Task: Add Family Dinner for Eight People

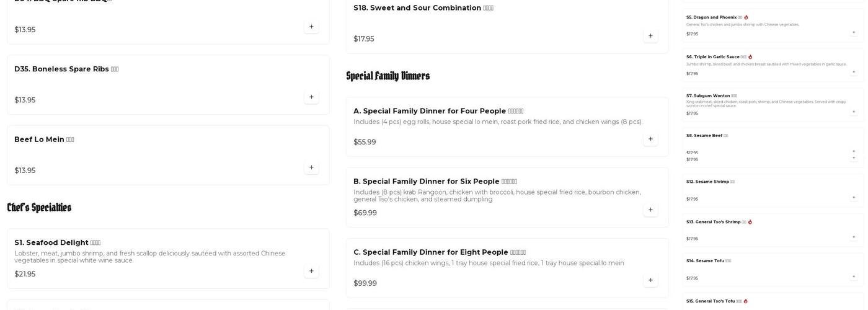Action: click(x=650, y=280)
